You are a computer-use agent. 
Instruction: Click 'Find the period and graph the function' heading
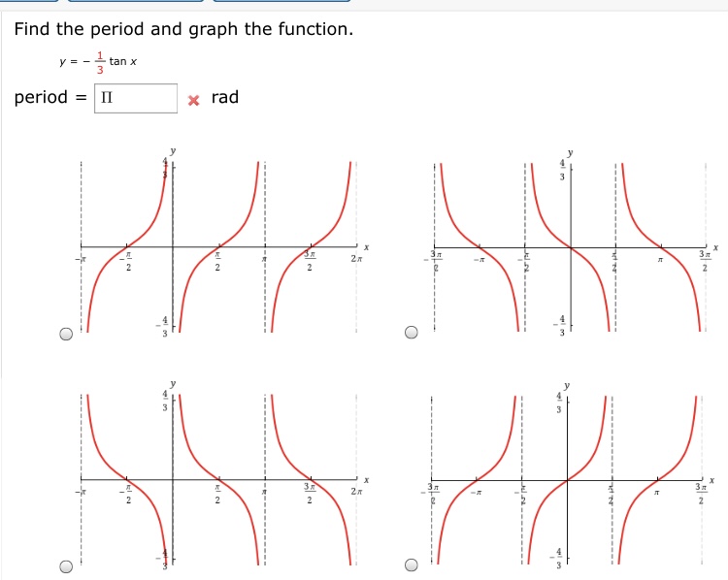pyautogui.click(x=183, y=29)
